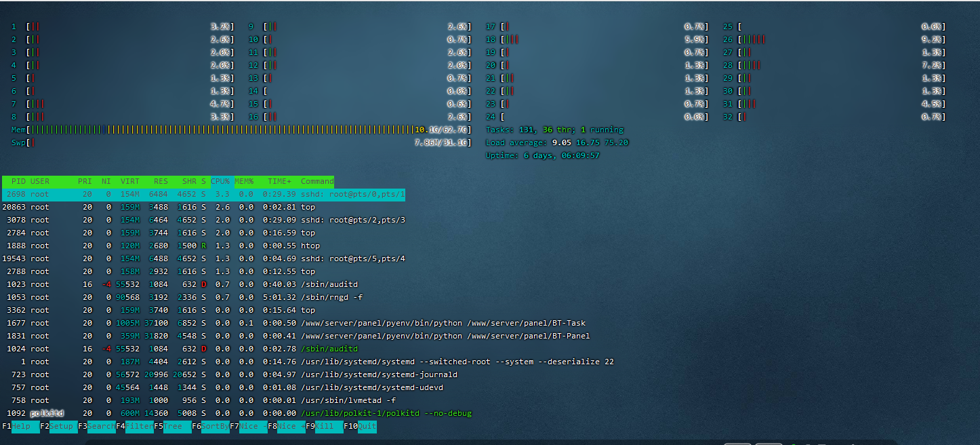Click the NI column header
Screen dimensions: 980x445
106,181
